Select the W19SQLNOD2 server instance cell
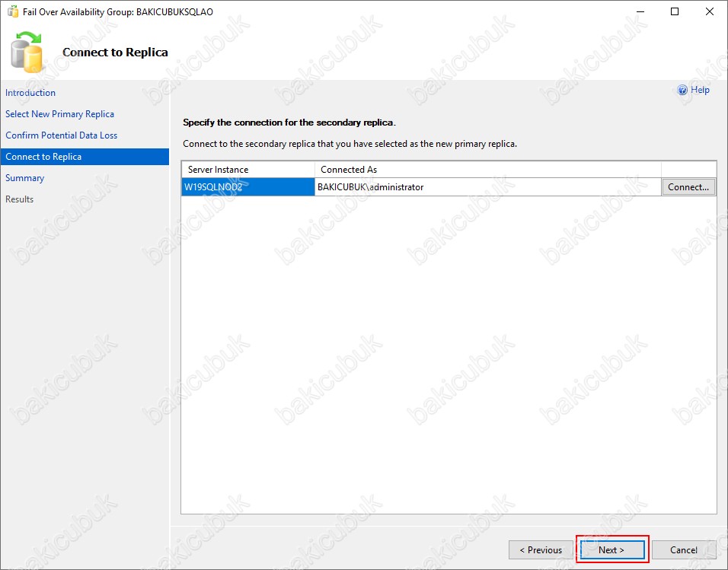The height and width of the screenshot is (570, 728). [x=248, y=187]
